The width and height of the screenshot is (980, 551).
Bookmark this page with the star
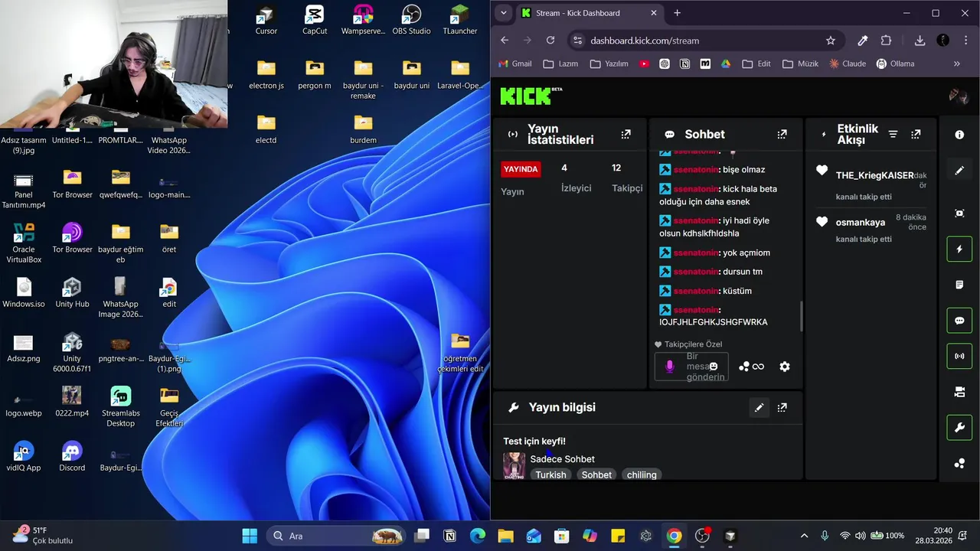tap(831, 41)
